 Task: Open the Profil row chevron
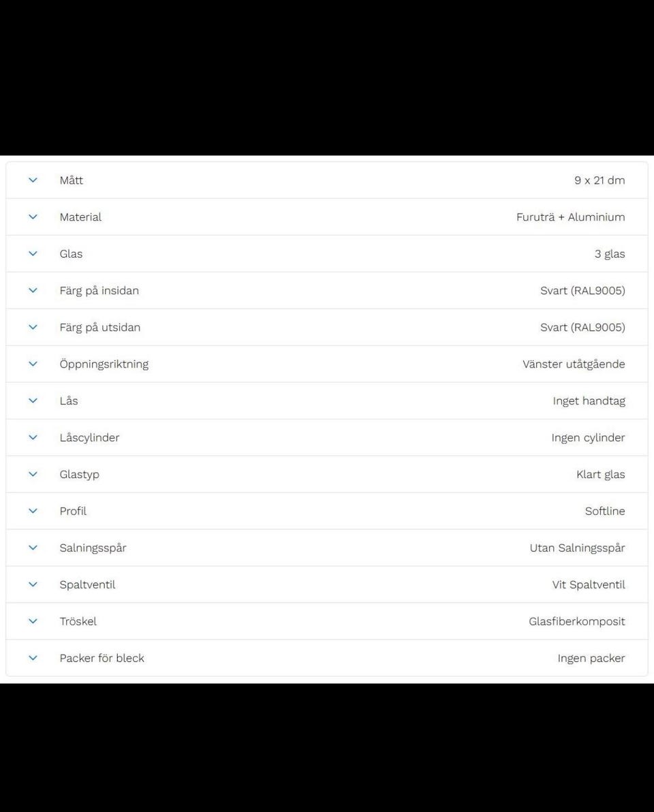[x=33, y=512]
